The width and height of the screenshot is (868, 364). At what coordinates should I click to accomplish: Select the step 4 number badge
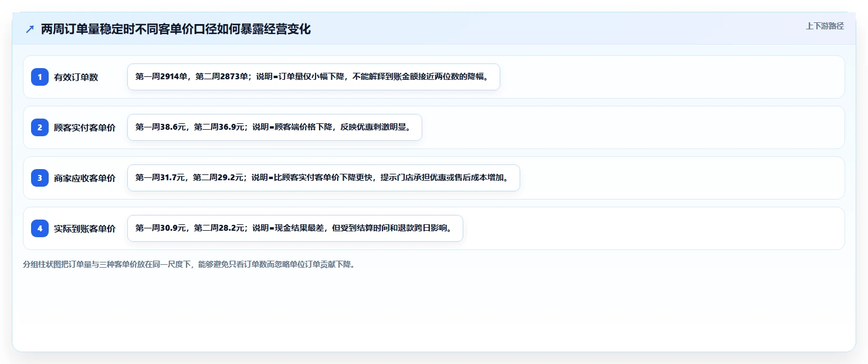point(40,228)
